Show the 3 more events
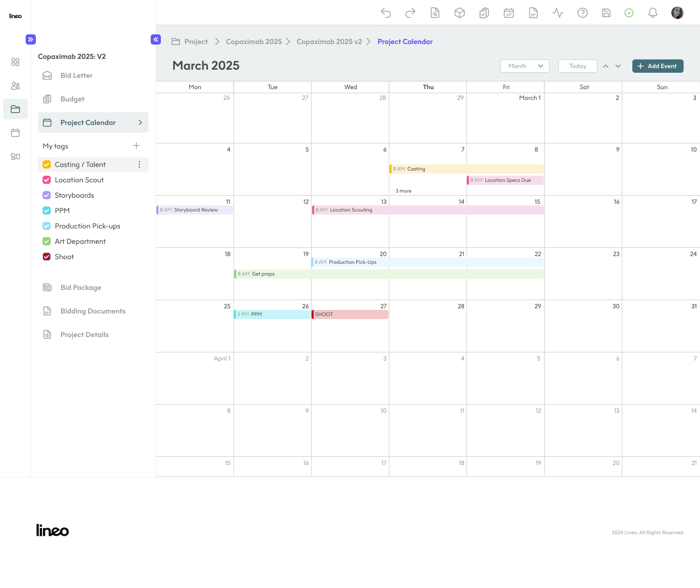700x588 pixels. tap(403, 191)
